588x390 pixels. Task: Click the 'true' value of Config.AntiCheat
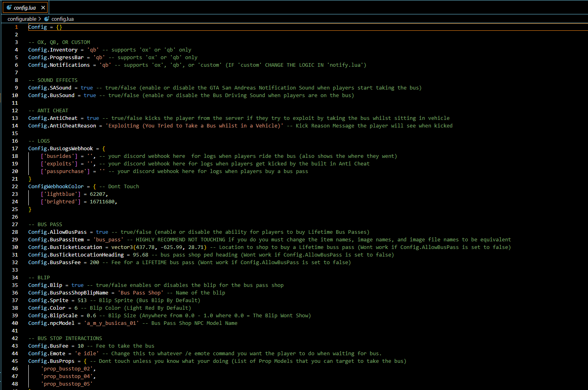(x=93, y=118)
